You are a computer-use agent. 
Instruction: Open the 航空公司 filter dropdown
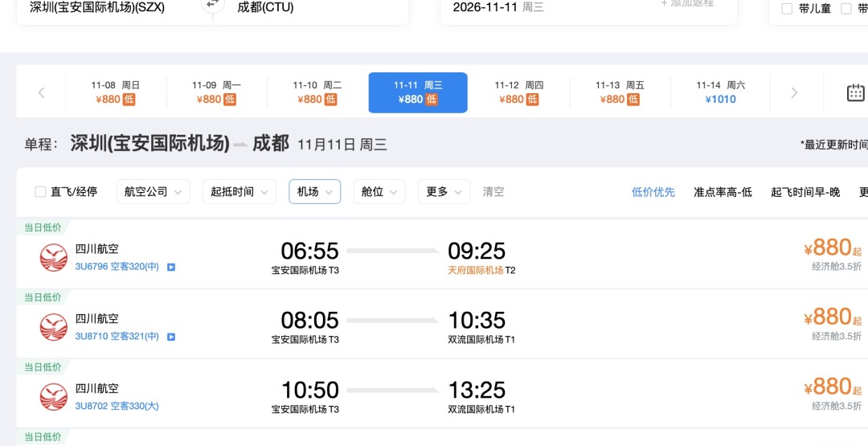click(154, 191)
